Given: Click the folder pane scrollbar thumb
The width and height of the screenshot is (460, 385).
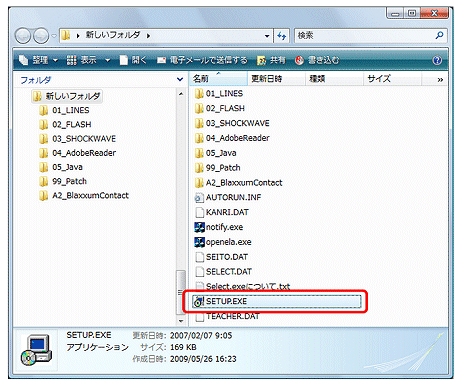Looking at the screenshot, I should click(x=181, y=292).
